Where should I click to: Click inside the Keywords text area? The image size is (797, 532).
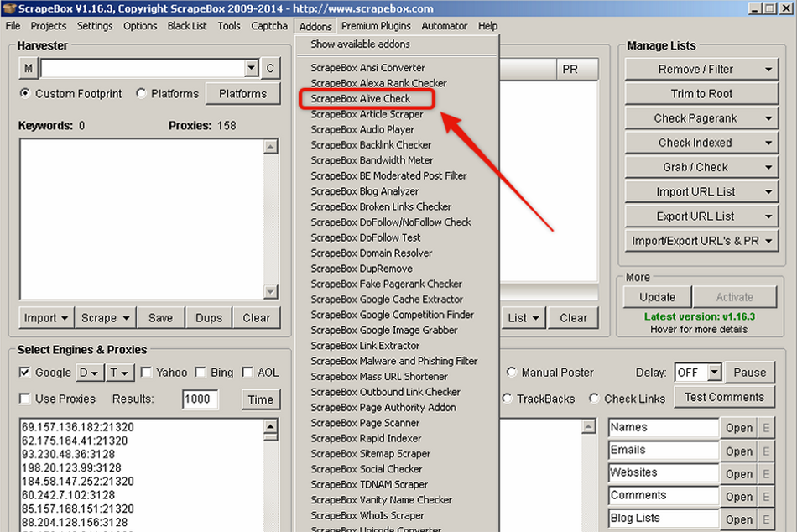pyautogui.click(x=142, y=219)
